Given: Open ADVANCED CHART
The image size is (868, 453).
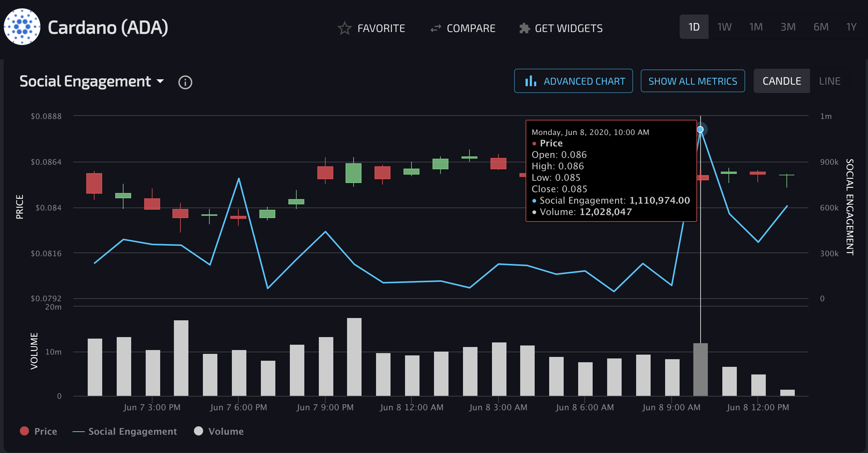Looking at the screenshot, I should pos(574,81).
